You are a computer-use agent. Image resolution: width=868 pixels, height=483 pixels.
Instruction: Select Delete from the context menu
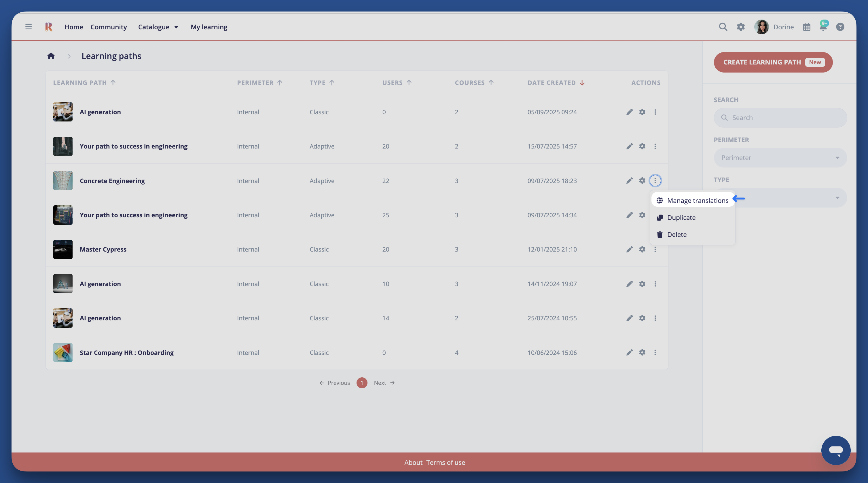tap(676, 234)
